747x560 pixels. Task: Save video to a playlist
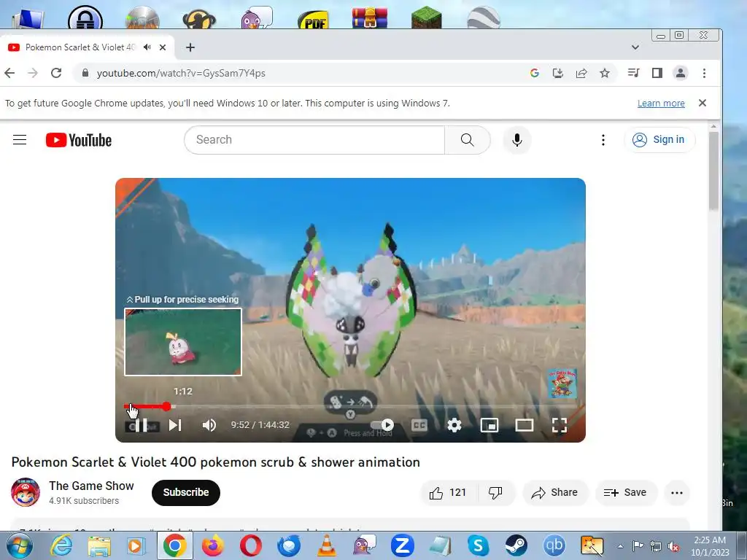click(625, 492)
